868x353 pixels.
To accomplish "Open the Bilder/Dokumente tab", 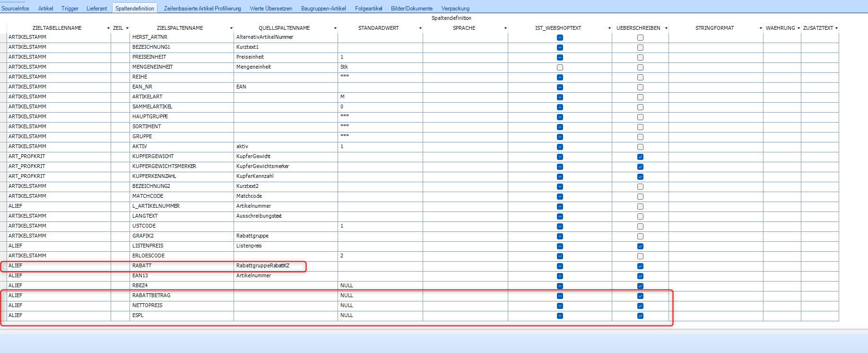I will click(411, 9).
